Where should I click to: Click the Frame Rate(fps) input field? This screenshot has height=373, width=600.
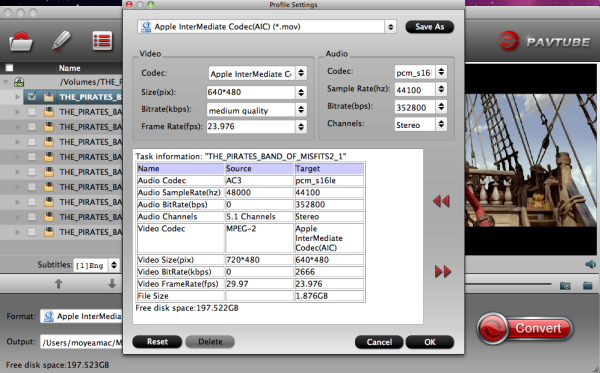(251, 127)
